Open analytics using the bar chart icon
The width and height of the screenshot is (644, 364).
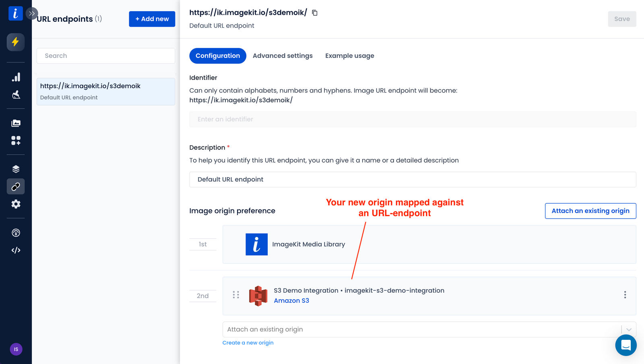point(16,77)
